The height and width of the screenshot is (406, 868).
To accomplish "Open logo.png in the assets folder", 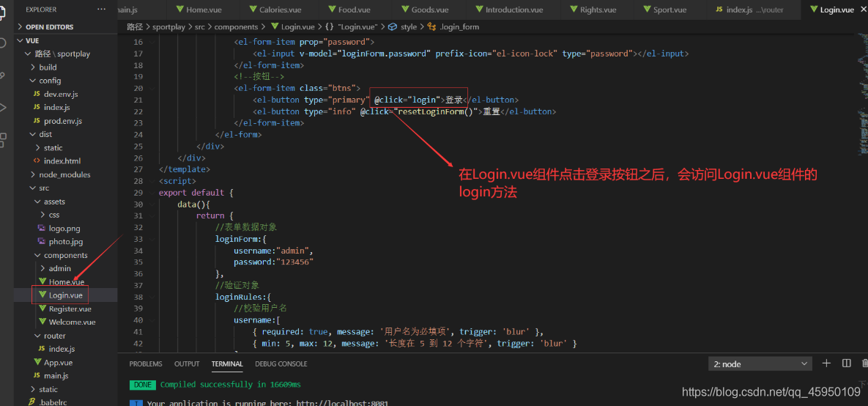I will point(65,228).
